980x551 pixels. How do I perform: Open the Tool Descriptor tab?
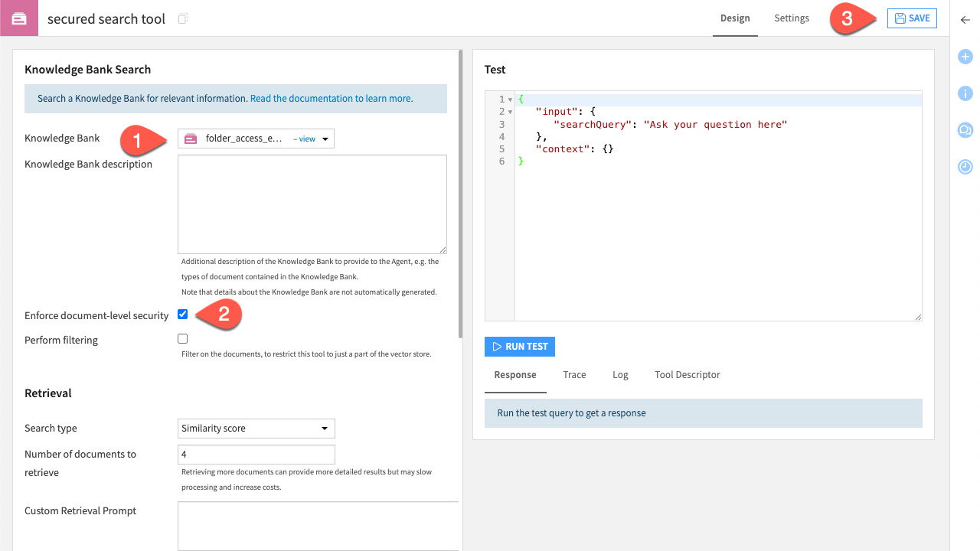[x=687, y=374]
